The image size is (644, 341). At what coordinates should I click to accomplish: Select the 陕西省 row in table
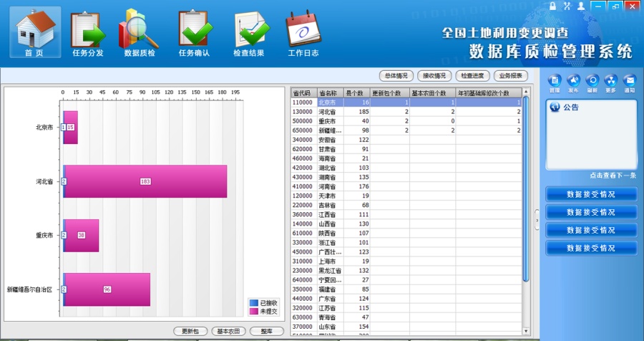[x=406, y=234]
